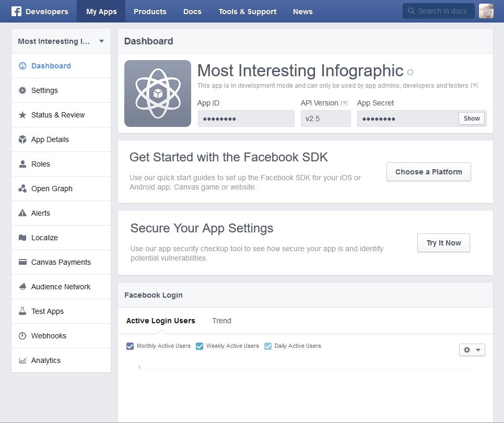The height and width of the screenshot is (423, 504).
Task: Select the App Details cube icon
Action: 22,139
